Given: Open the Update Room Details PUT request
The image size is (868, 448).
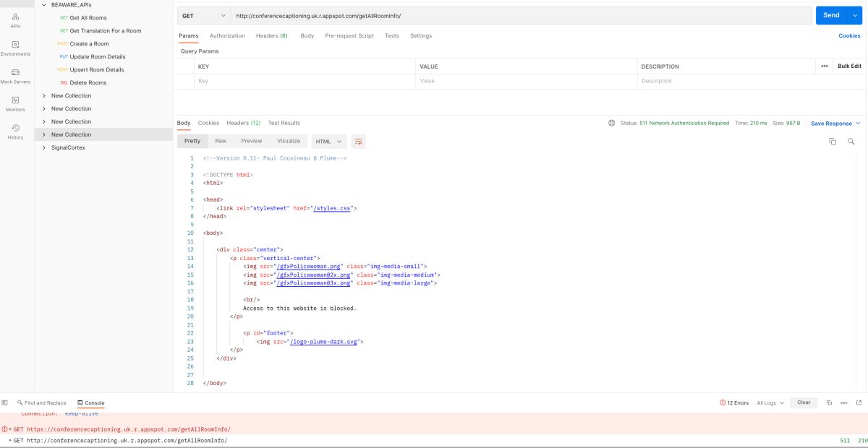Looking at the screenshot, I should click(x=98, y=56).
